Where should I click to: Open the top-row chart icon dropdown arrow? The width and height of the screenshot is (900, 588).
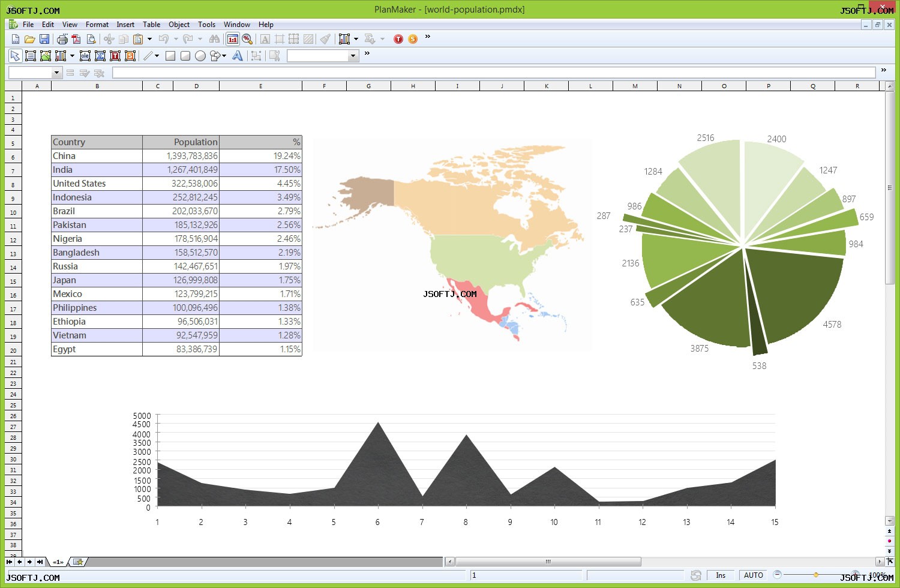[356, 39]
